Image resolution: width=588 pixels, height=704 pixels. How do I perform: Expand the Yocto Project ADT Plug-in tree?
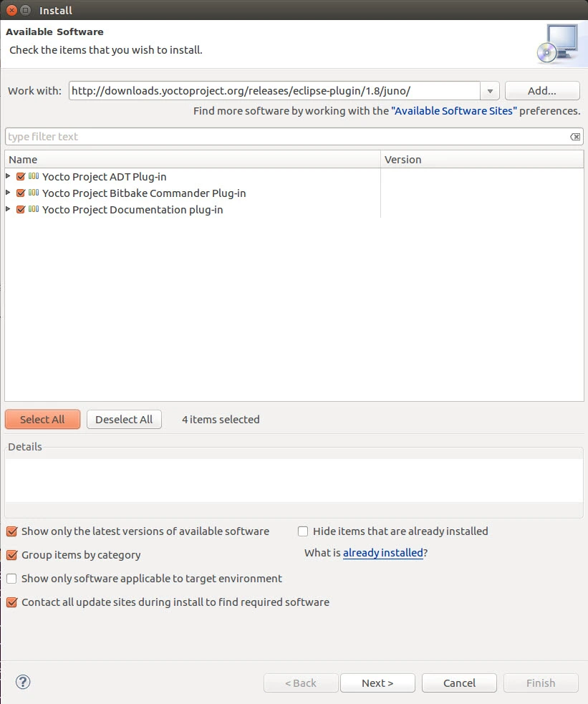tap(8, 176)
